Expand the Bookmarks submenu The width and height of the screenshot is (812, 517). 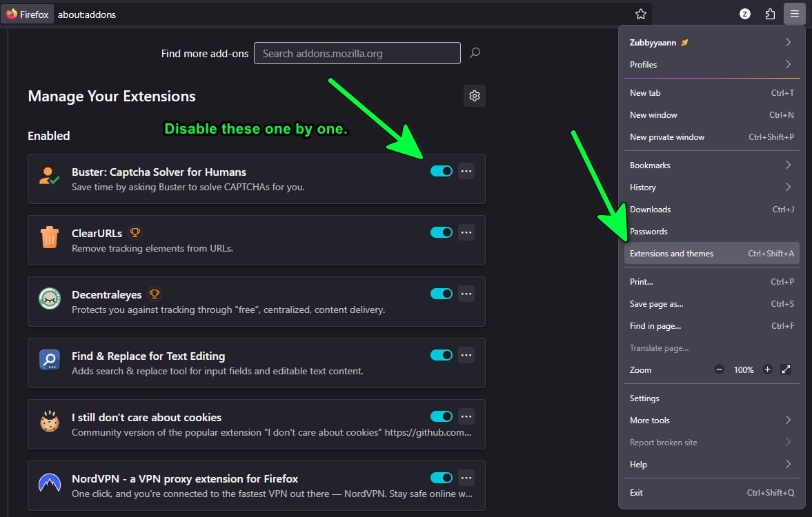pyautogui.click(x=711, y=165)
